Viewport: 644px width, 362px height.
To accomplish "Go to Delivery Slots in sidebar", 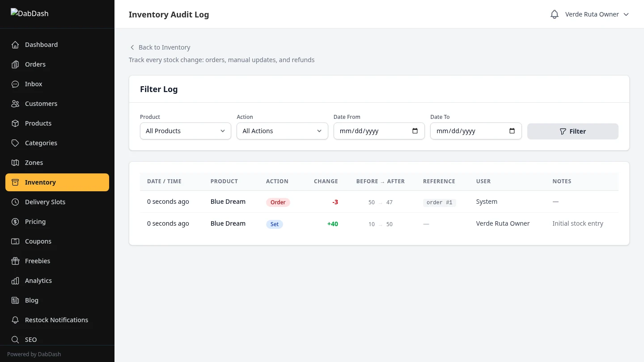I will 45,202.
